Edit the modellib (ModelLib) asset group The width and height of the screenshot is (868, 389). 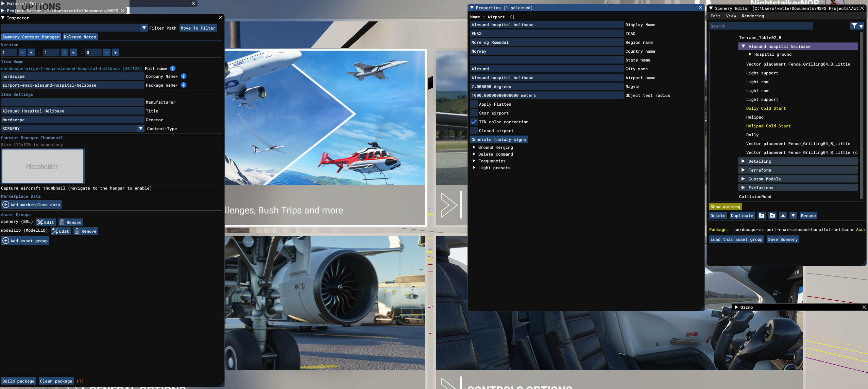[x=61, y=231]
